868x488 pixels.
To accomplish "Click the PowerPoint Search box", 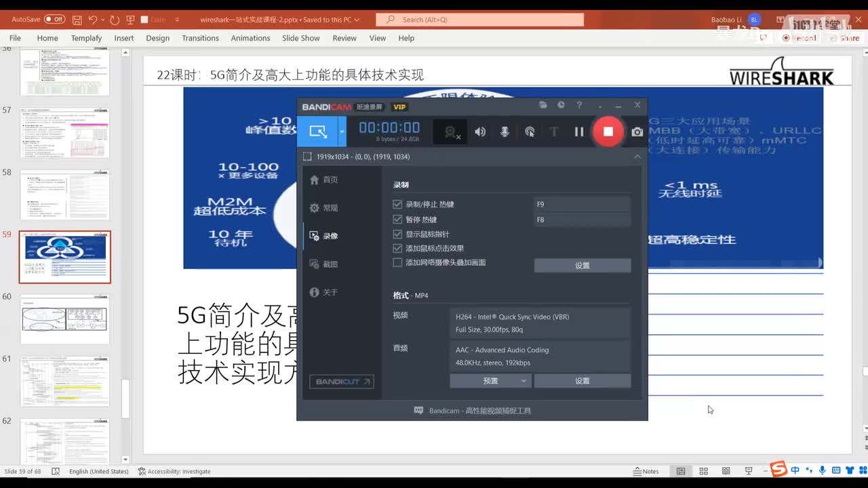I will click(x=479, y=20).
